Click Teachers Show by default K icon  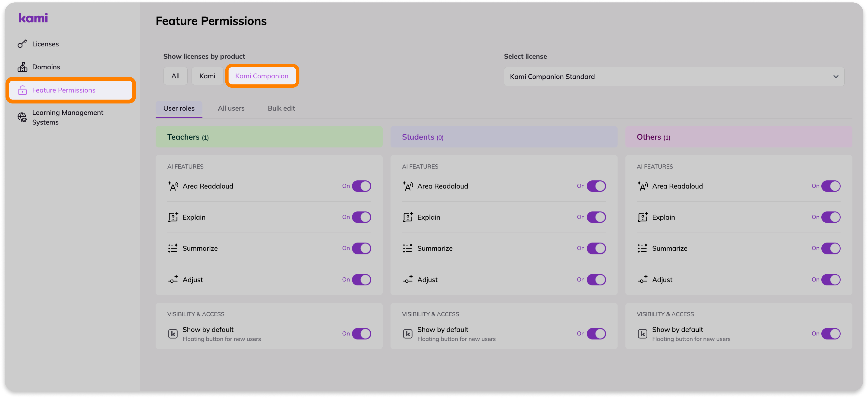173,334
